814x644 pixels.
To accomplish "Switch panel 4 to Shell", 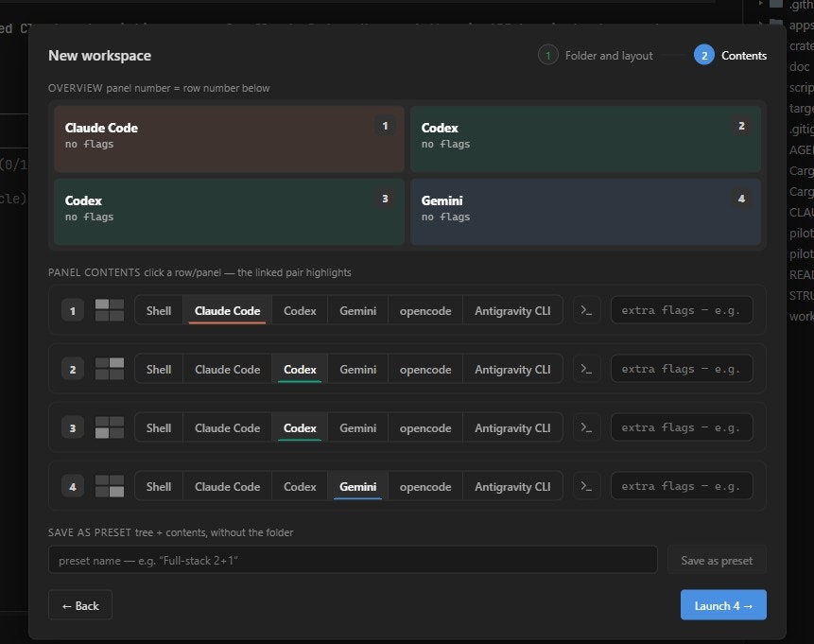I will (158, 487).
